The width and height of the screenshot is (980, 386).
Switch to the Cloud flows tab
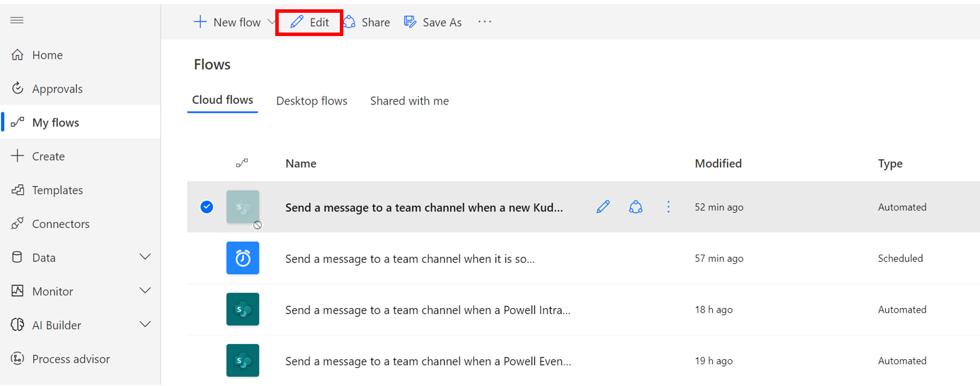click(222, 100)
